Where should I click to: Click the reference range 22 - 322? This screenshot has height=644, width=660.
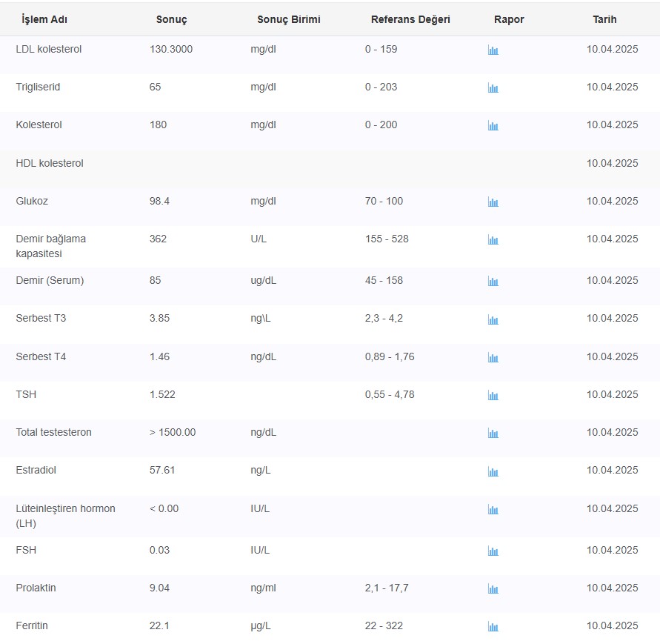[x=384, y=625]
